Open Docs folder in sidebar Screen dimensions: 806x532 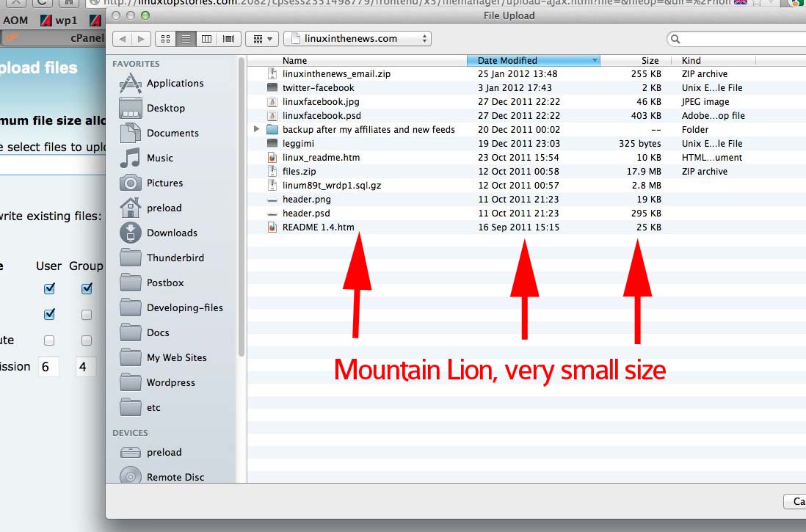click(145, 332)
